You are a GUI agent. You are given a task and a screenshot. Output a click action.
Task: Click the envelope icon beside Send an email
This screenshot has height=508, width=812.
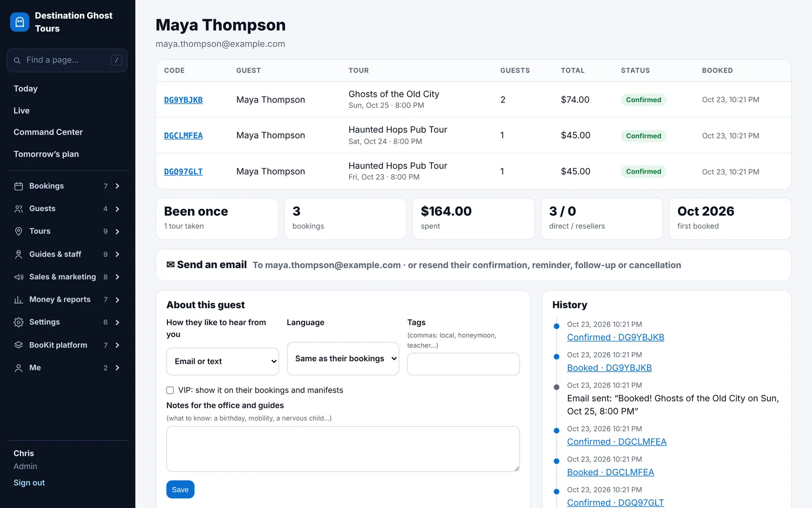pyautogui.click(x=171, y=265)
